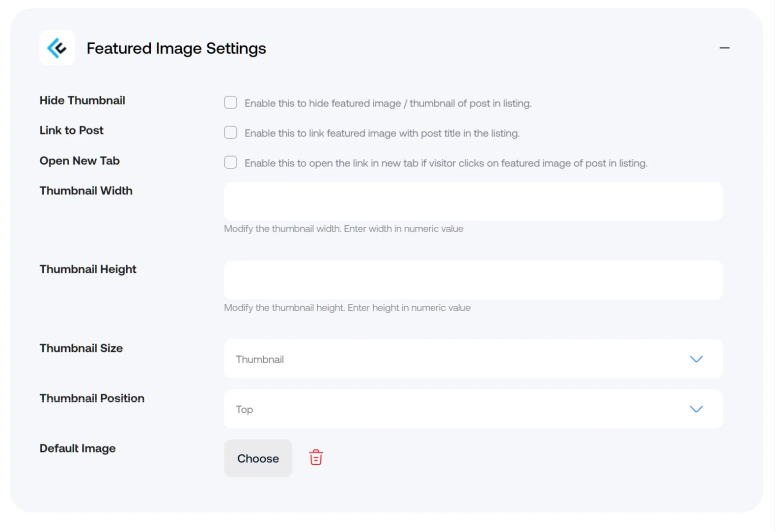Click the hide featured image description text

[388, 104]
